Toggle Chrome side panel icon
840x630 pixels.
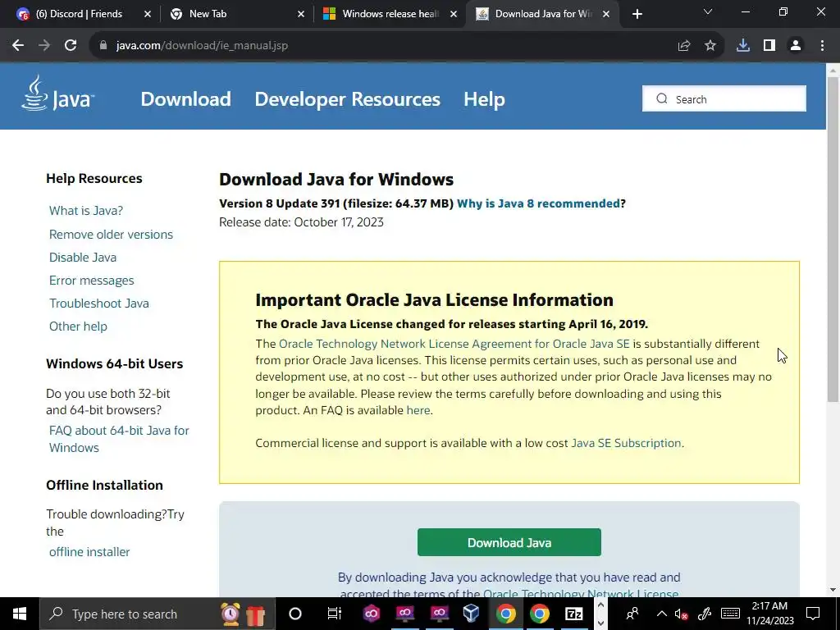click(x=769, y=46)
